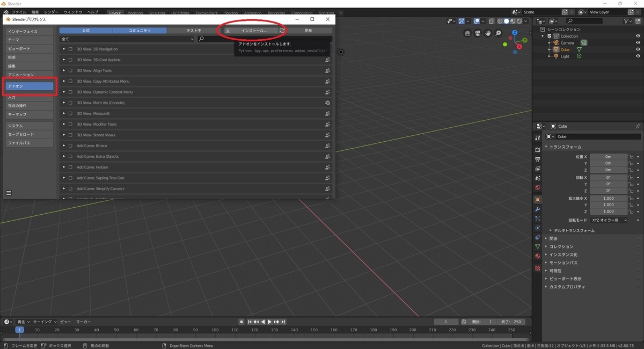Open the Active Tool properties tab
644x349 pixels.
click(537, 138)
